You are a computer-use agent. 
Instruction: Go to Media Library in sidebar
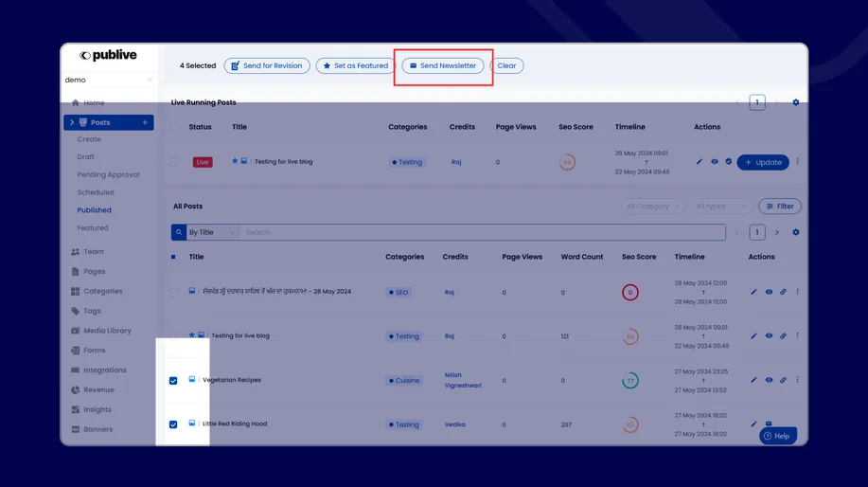pos(107,331)
